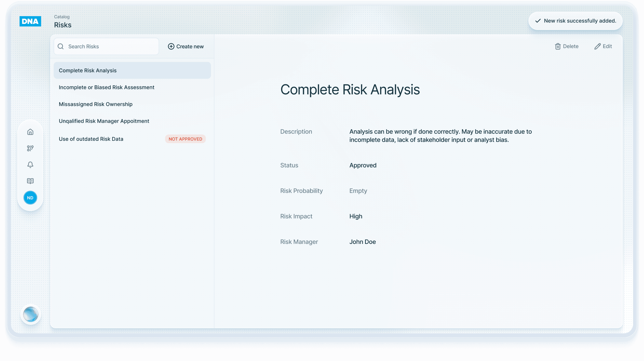Select Missassigned Risk Ownership item
644x361 pixels.
pyautogui.click(x=96, y=104)
